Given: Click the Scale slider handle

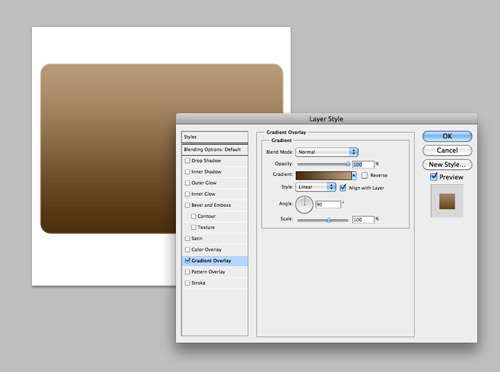Looking at the screenshot, I should 329,220.
